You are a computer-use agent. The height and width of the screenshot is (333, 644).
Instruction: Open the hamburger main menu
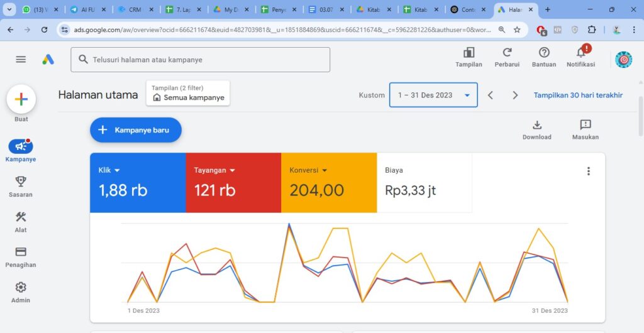click(x=21, y=59)
